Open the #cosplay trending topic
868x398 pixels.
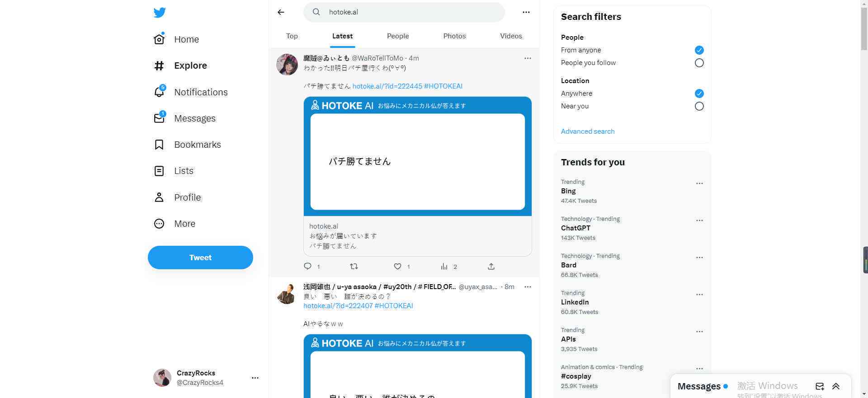point(576,376)
